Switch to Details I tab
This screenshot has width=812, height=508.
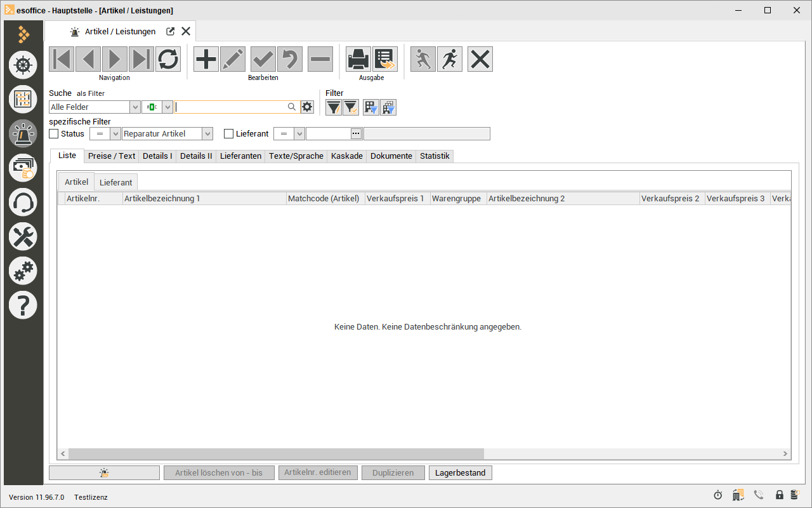click(x=157, y=156)
